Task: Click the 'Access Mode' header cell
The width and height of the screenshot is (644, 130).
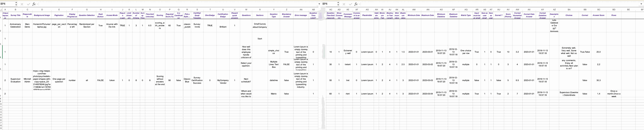Action: point(112,15)
